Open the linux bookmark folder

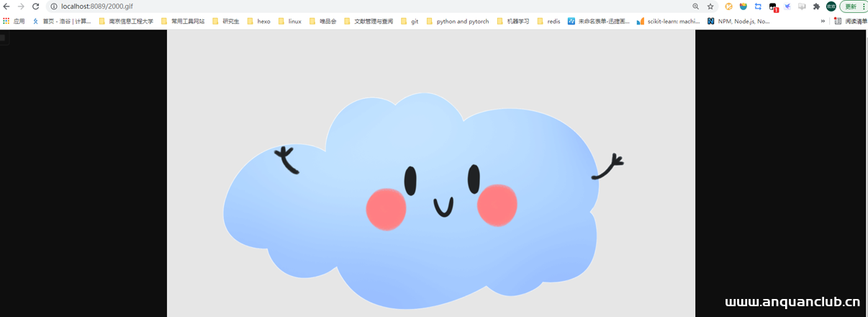(290, 22)
